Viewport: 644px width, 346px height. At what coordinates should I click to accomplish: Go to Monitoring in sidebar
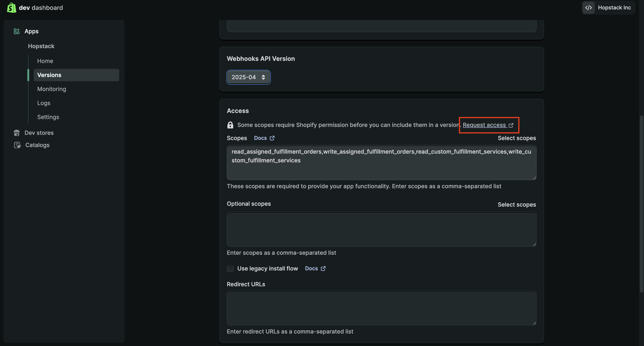pos(52,89)
